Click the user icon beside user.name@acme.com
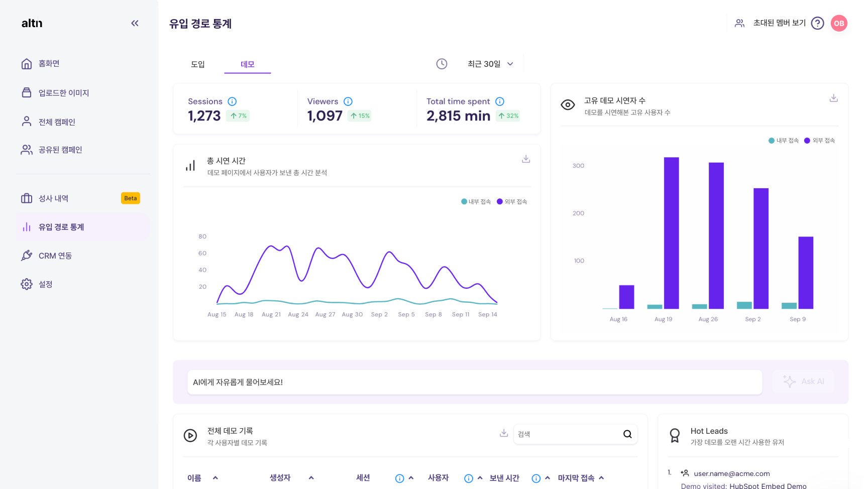This screenshot has height=489, width=868. (x=685, y=473)
